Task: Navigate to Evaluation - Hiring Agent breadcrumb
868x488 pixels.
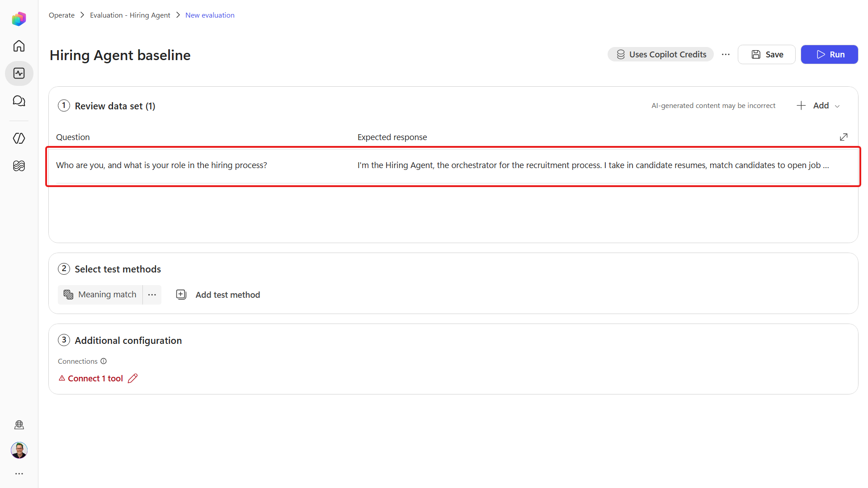Action: (130, 15)
